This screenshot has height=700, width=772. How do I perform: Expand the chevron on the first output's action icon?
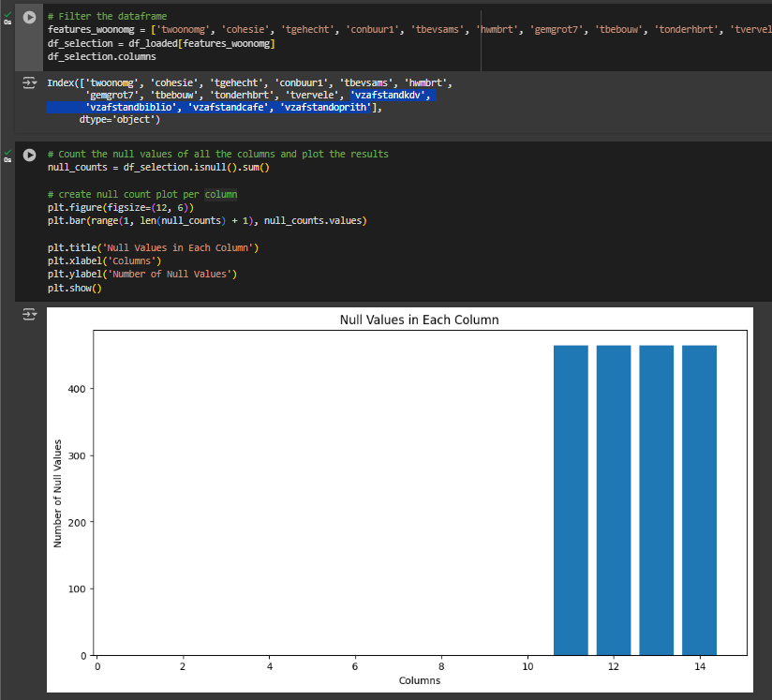(x=36, y=82)
